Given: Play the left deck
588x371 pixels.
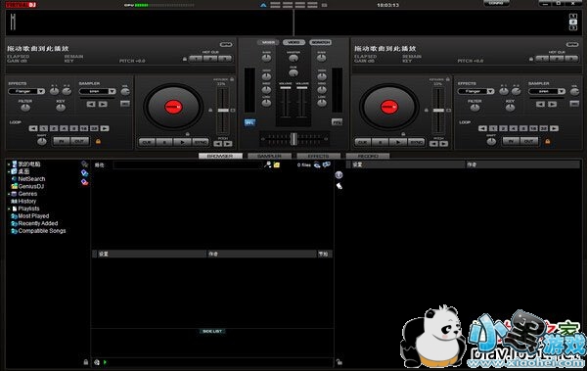Looking at the screenshot, I should point(182,143).
